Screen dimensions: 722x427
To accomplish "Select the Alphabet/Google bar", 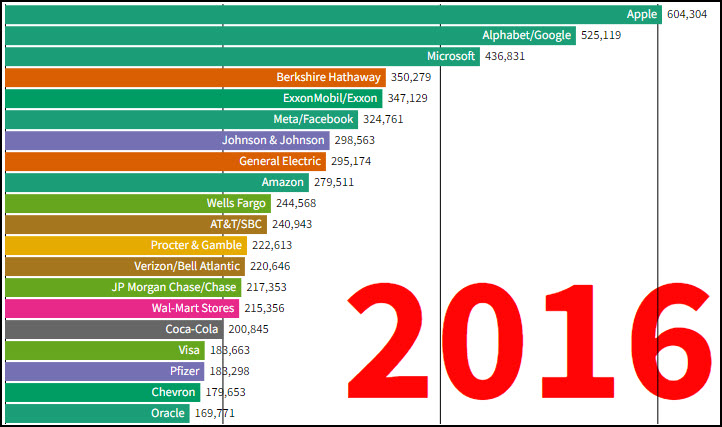I will click(x=291, y=35).
